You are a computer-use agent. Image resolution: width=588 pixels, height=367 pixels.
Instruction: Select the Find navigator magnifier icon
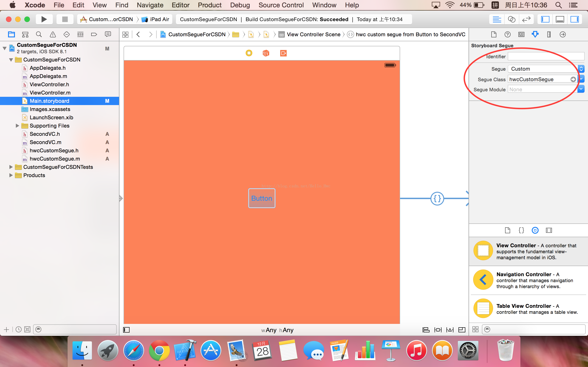39,34
